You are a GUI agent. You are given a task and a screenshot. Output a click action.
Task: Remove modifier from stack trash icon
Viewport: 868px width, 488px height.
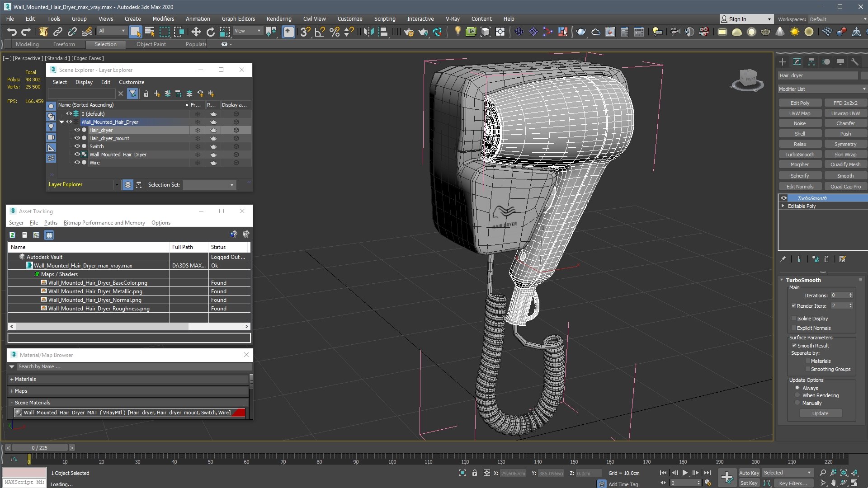coord(826,259)
